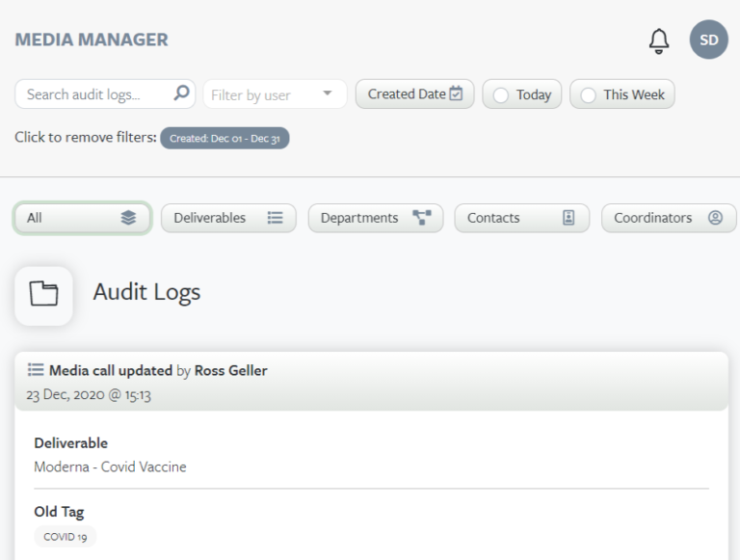Click the calendar icon on Created Date
Screen dimensions: 740x560
coord(457,93)
